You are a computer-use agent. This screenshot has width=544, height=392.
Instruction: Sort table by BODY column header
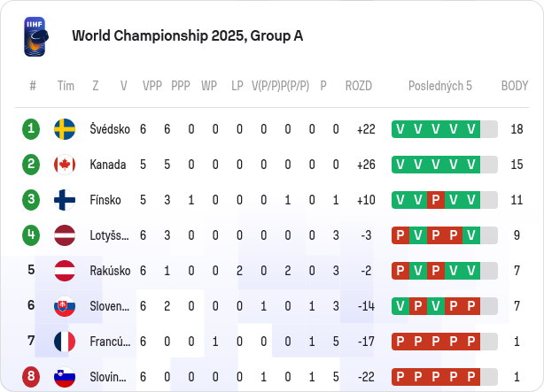click(515, 86)
